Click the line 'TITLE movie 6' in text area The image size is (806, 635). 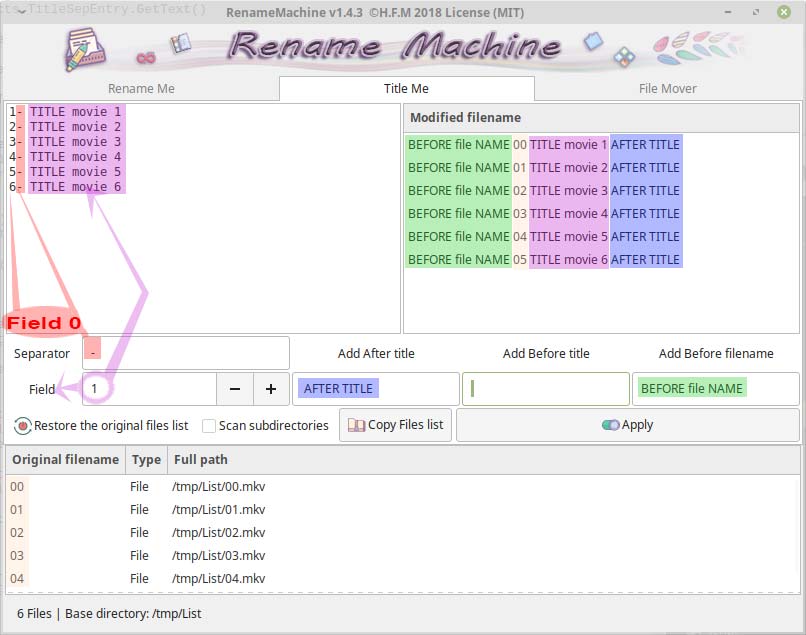coord(75,187)
